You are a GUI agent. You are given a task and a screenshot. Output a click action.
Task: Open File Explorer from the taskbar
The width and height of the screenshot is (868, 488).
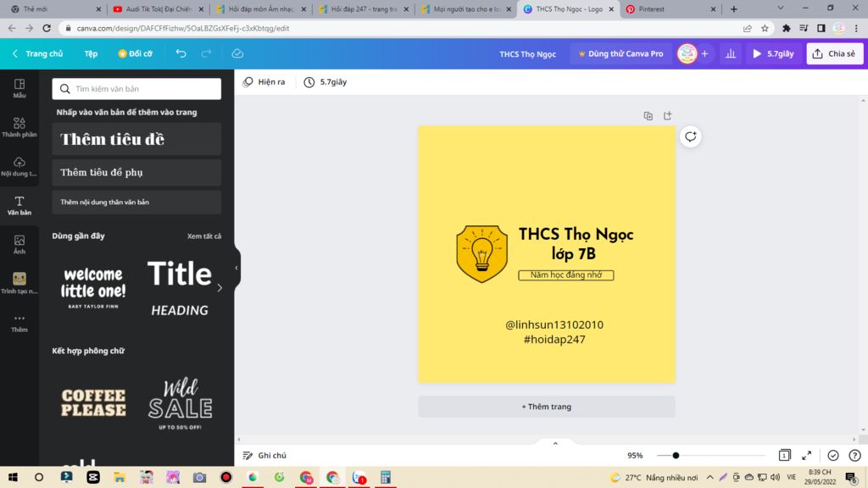coord(120,477)
